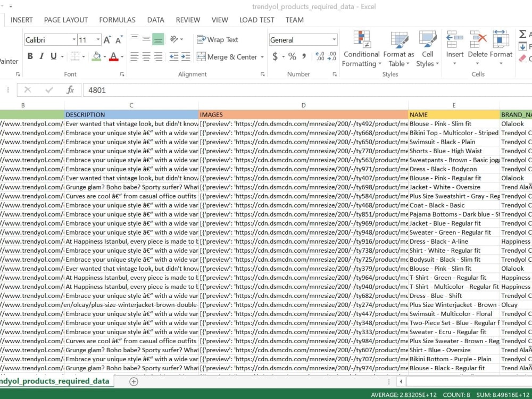Click the formula bar containing 4801
The height and width of the screenshot is (399, 532).
pos(160,90)
